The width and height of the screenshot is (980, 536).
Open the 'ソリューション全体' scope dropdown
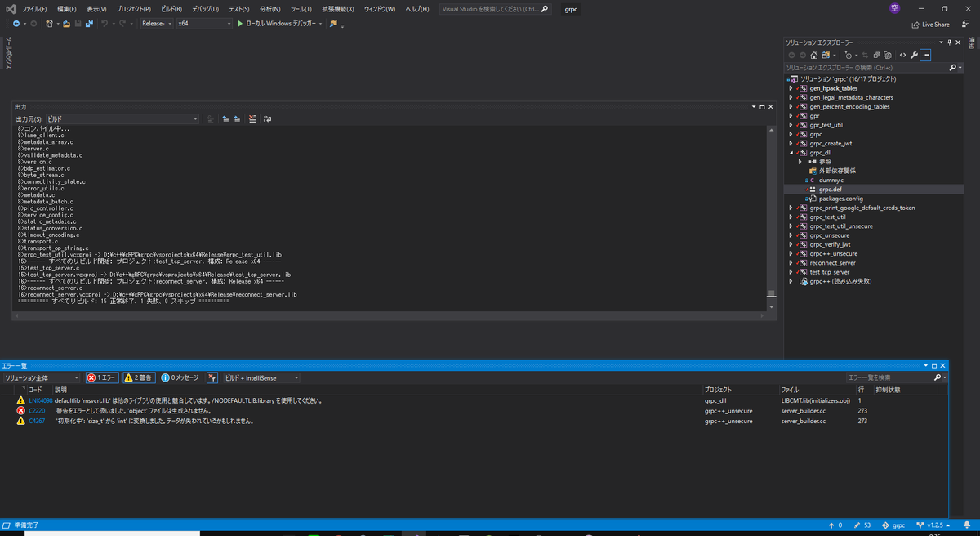[x=42, y=377]
